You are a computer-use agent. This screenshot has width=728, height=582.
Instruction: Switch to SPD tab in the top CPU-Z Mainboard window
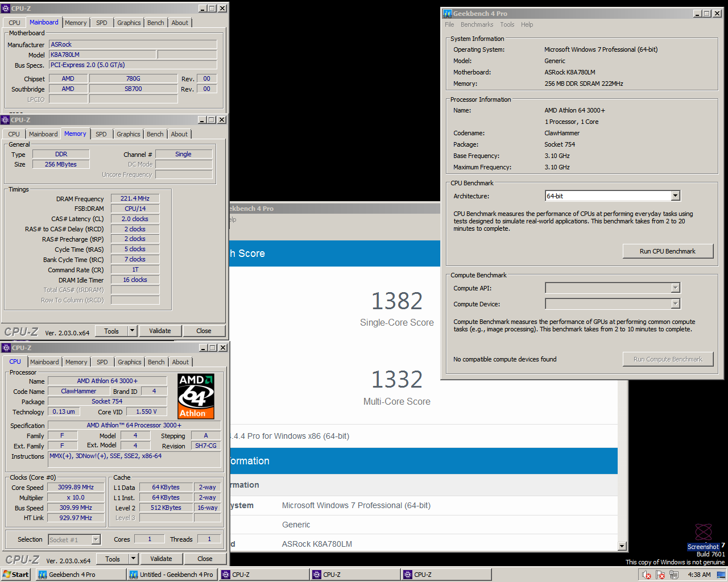pos(102,23)
